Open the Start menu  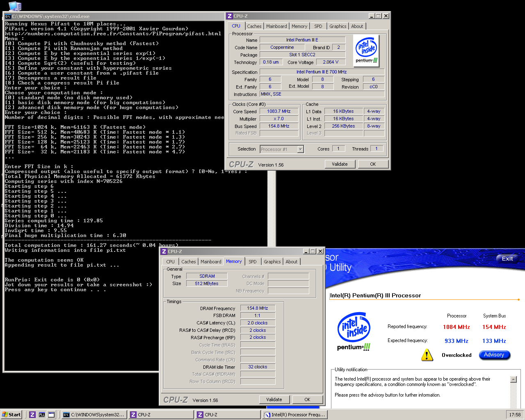pyautogui.click(x=11, y=415)
